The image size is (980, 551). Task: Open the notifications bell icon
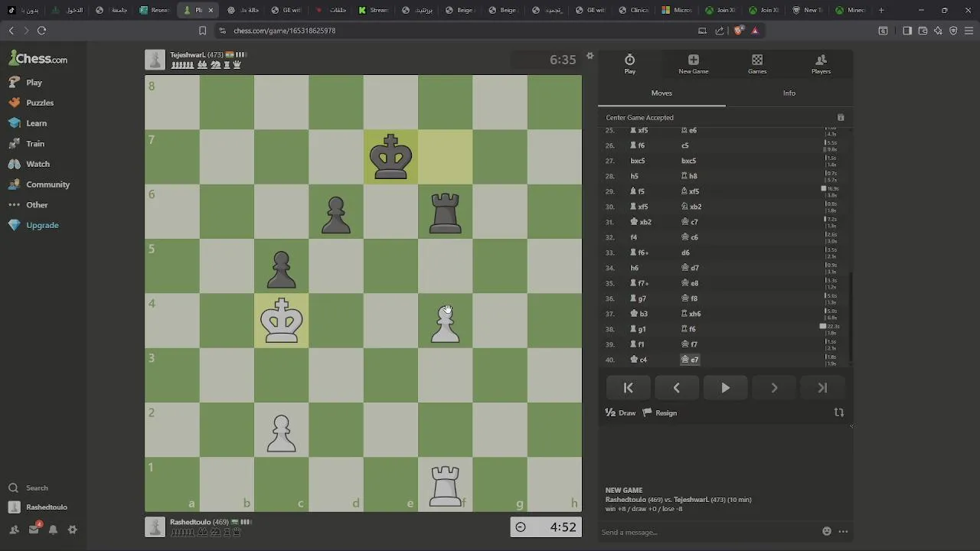(x=53, y=530)
